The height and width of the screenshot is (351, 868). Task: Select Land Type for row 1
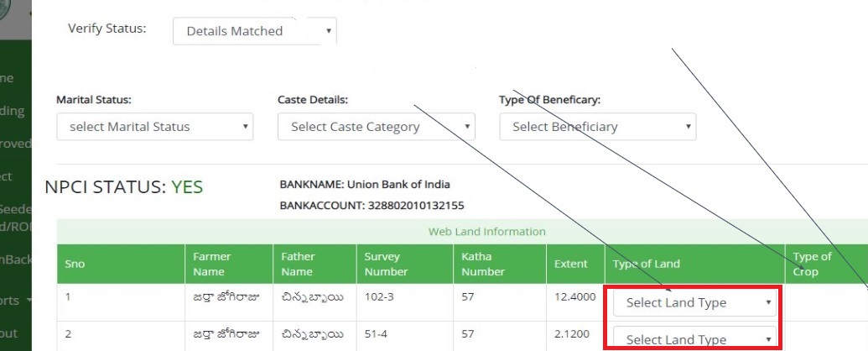[x=694, y=302]
